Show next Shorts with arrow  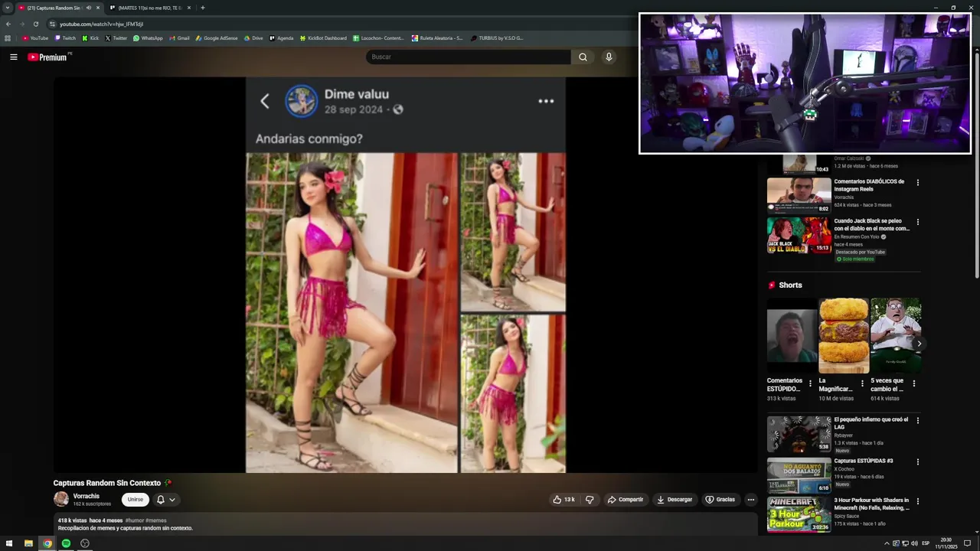[x=919, y=344]
